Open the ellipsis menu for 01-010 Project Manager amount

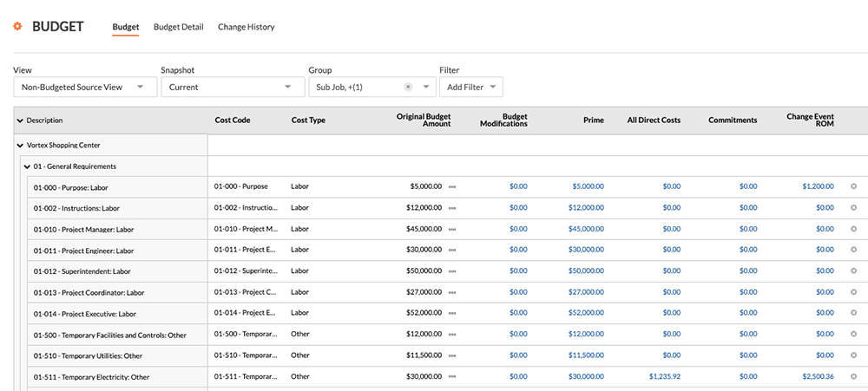click(452, 229)
